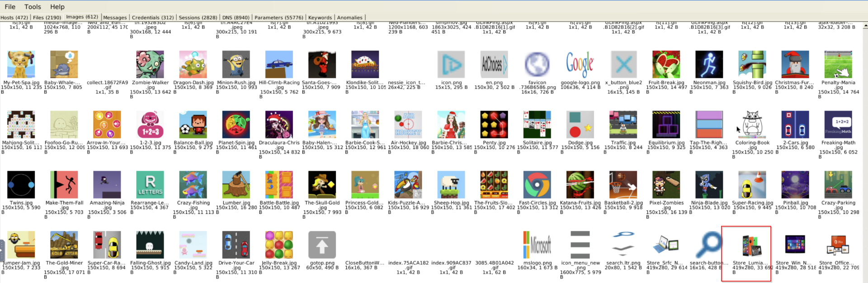Click the Baby-Whale image thumbnail
The width and height of the screenshot is (868, 283).
[x=64, y=65]
